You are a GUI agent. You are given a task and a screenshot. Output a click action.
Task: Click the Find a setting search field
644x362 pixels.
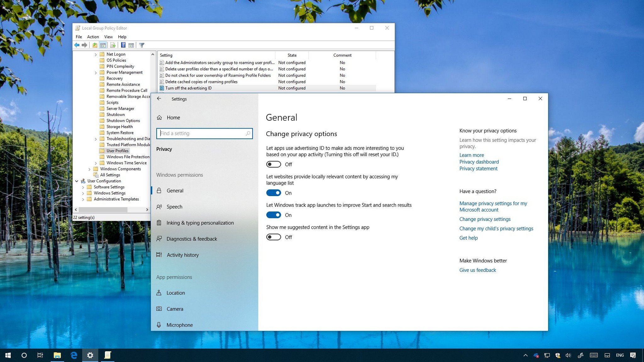[204, 133]
